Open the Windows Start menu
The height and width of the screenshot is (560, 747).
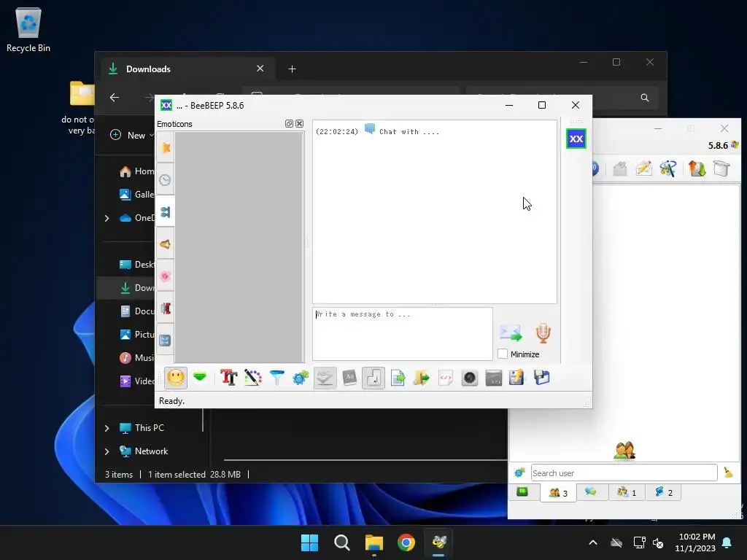[309, 542]
